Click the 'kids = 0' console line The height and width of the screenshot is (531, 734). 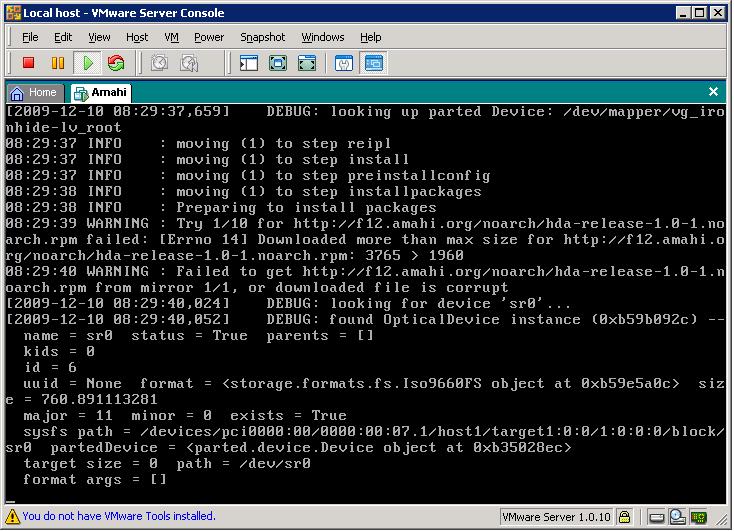click(59, 351)
